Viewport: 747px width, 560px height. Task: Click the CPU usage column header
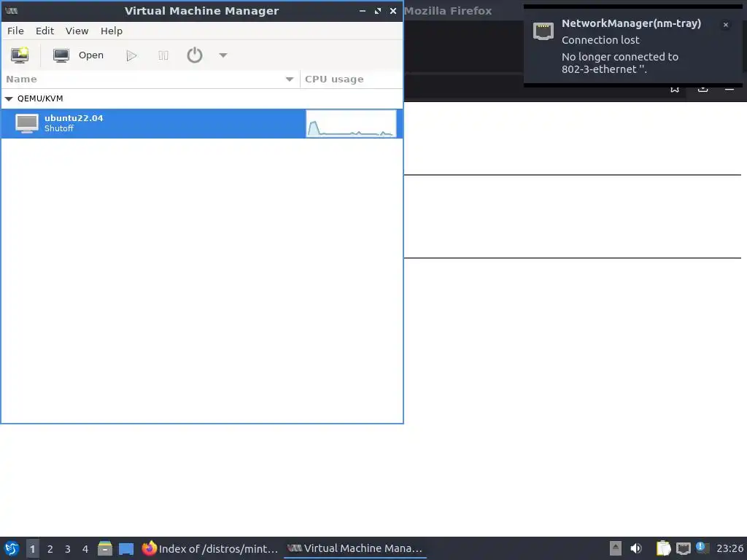tap(351, 79)
